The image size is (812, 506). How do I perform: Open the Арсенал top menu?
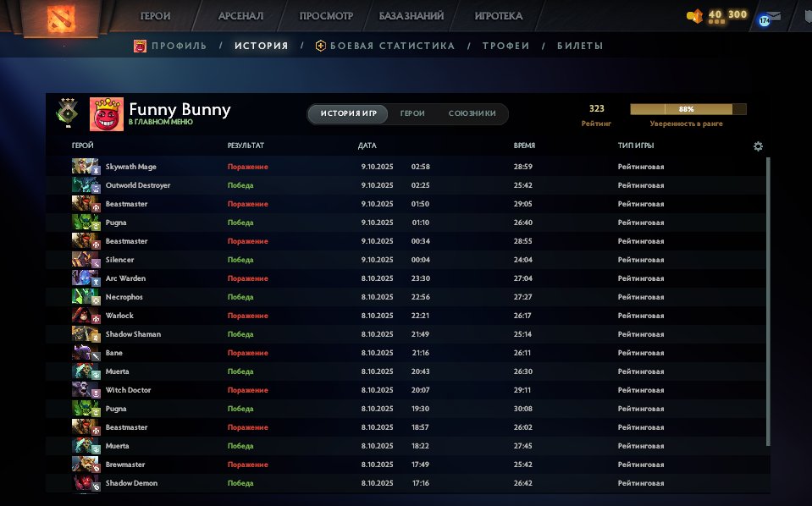coord(240,16)
